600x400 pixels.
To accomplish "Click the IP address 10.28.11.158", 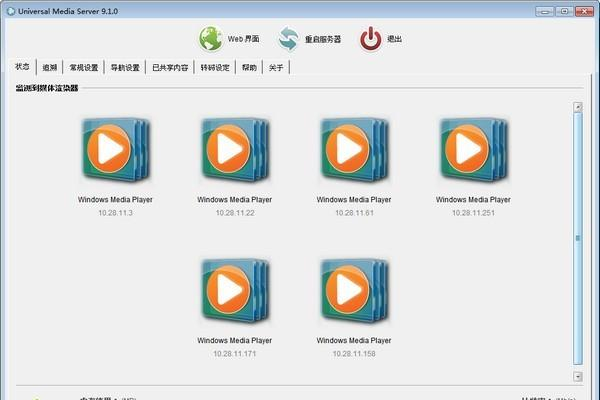I will 354,354.
